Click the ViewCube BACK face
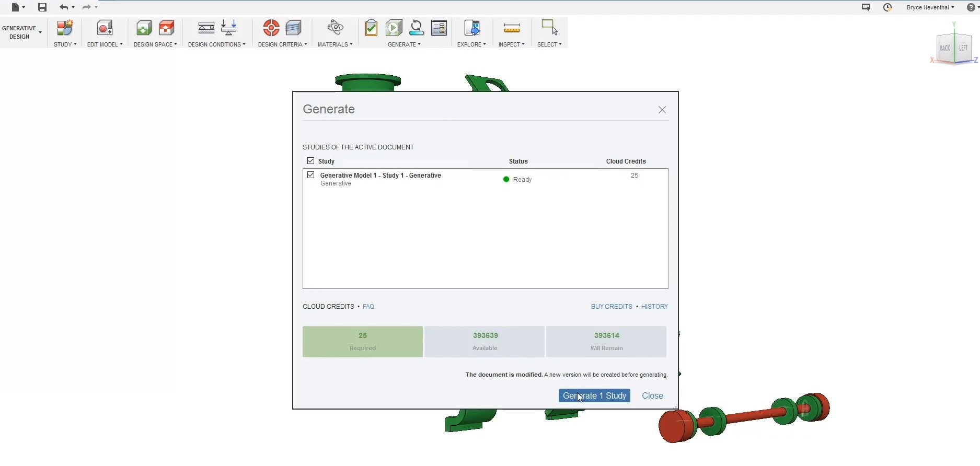The height and width of the screenshot is (466, 980). pos(945,48)
